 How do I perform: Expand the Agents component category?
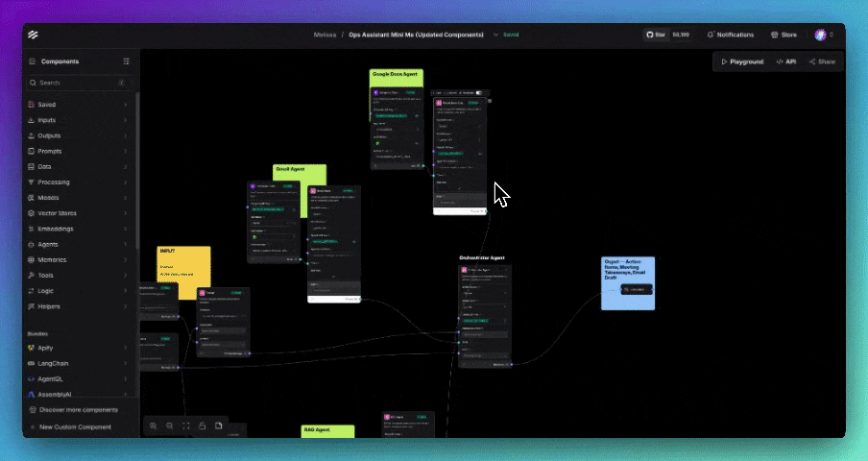pos(77,244)
